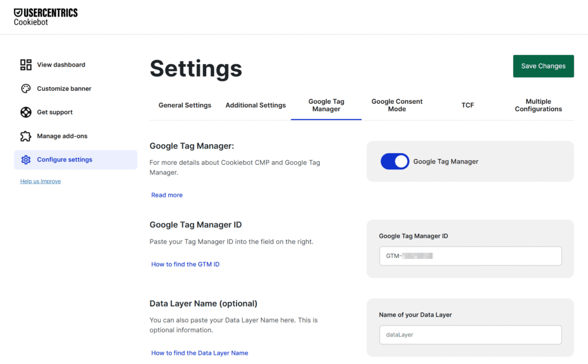Open How to find the Data Layer Name link
The image size is (588, 364).
click(x=199, y=353)
